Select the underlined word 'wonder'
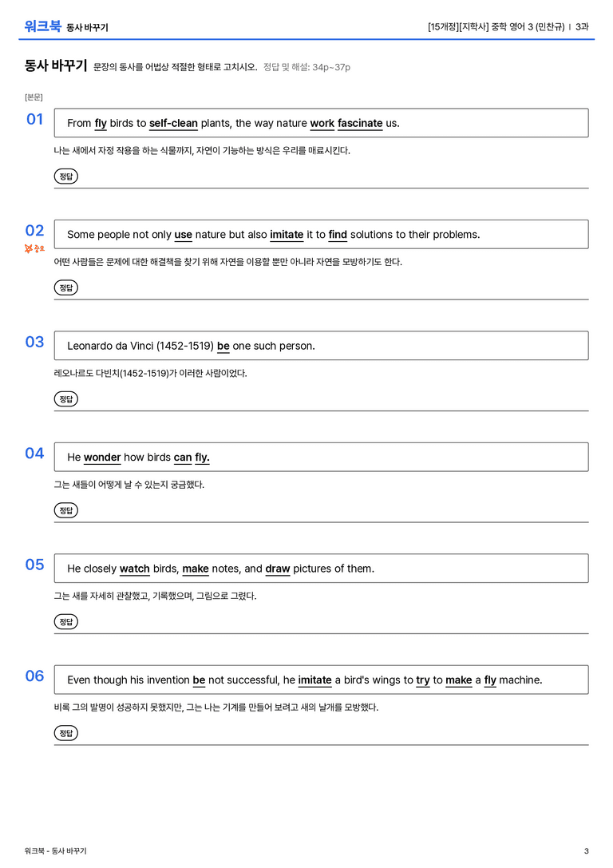Screen dimensions: 613x868 pos(102,458)
